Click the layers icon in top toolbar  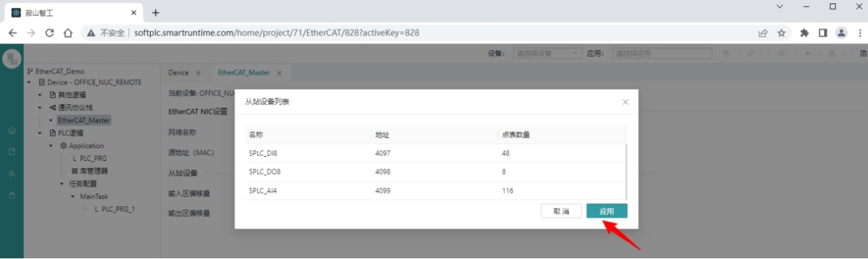[x=726, y=53]
